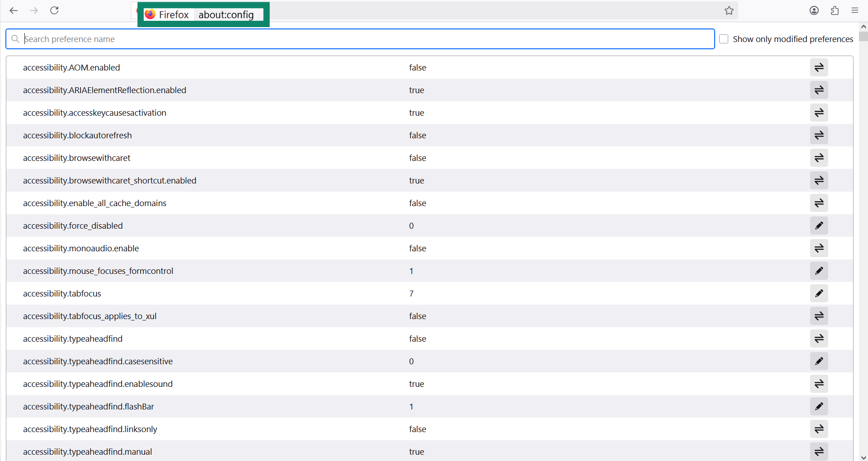
Task: Open the Extensions panel icon
Action: [x=835, y=10]
